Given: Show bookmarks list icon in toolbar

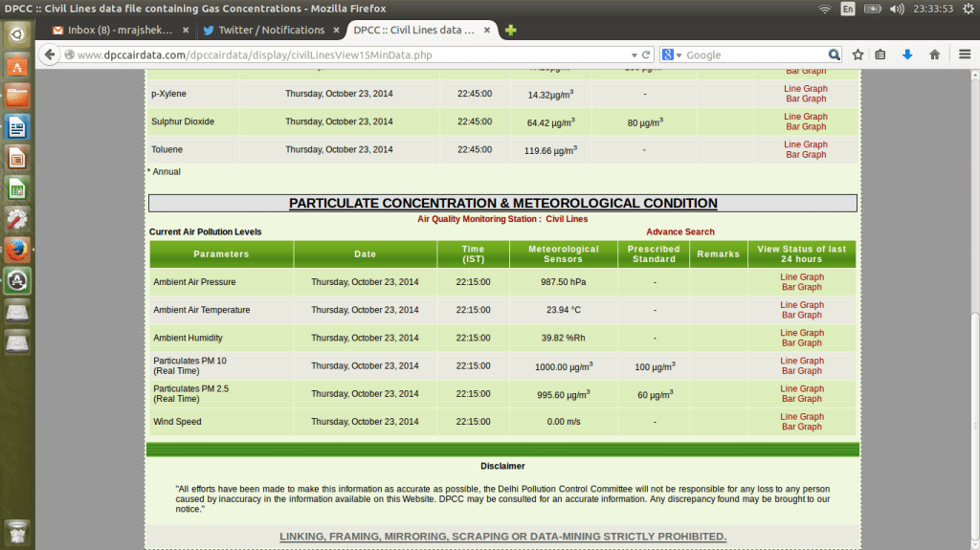Looking at the screenshot, I should click(x=880, y=55).
